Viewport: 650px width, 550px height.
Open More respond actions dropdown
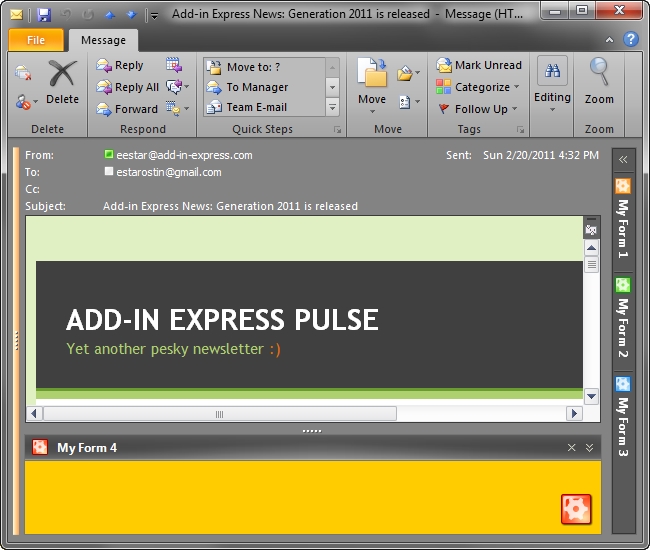click(177, 108)
